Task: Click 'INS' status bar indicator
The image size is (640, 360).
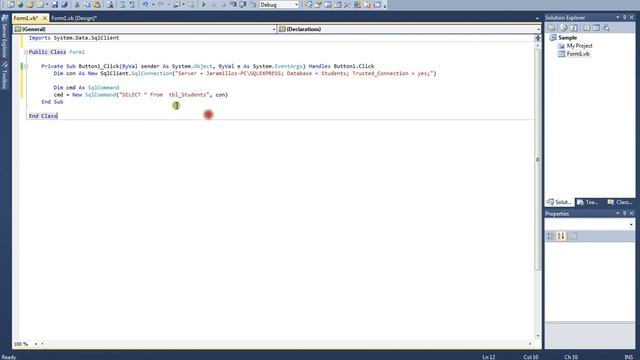Action: tap(629, 357)
